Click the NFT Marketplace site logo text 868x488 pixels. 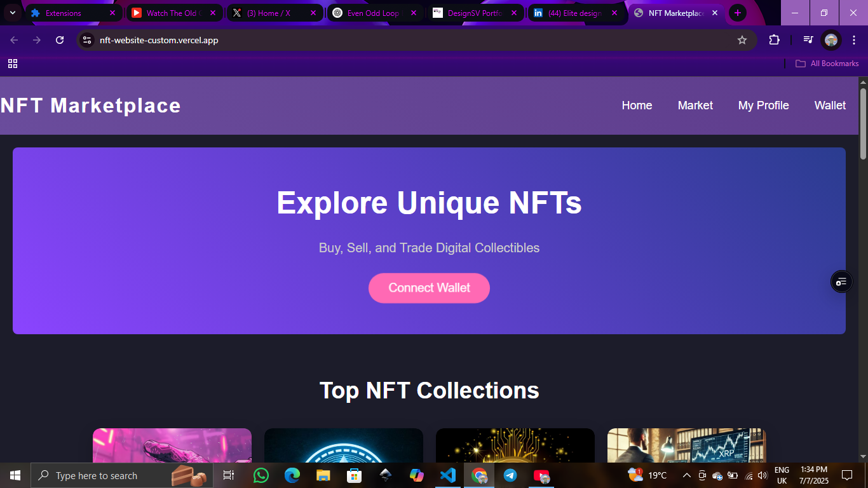(90, 105)
